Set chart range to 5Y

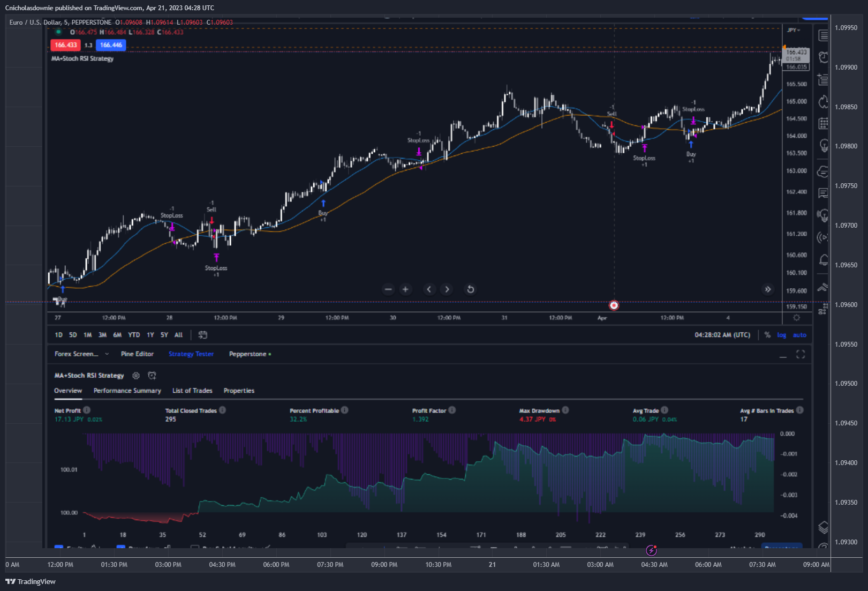[x=164, y=335]
